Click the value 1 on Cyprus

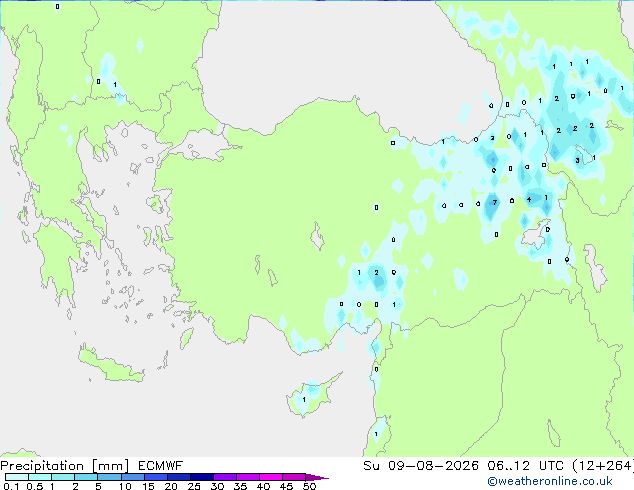coord(304,400)
